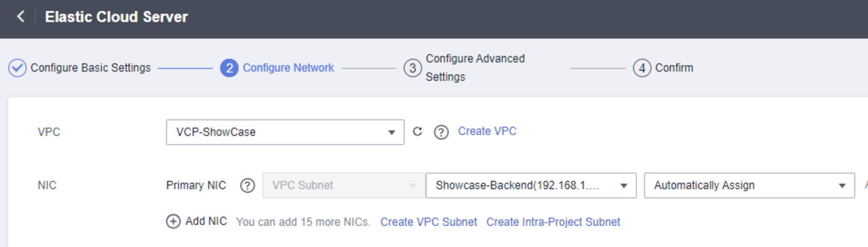Open the Automatically Assign IP dropdown
This screenshot has height=247, width=868.
tap(749, 185)
